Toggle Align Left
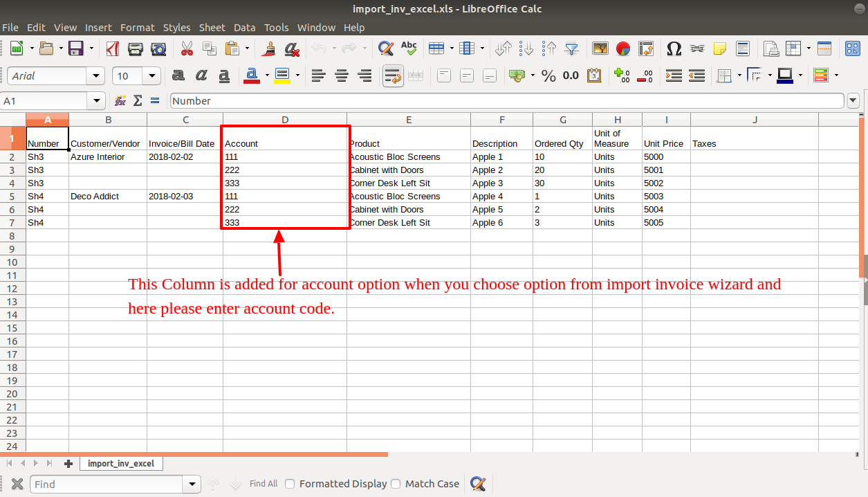The image size is (868, 497). point(318,75)
